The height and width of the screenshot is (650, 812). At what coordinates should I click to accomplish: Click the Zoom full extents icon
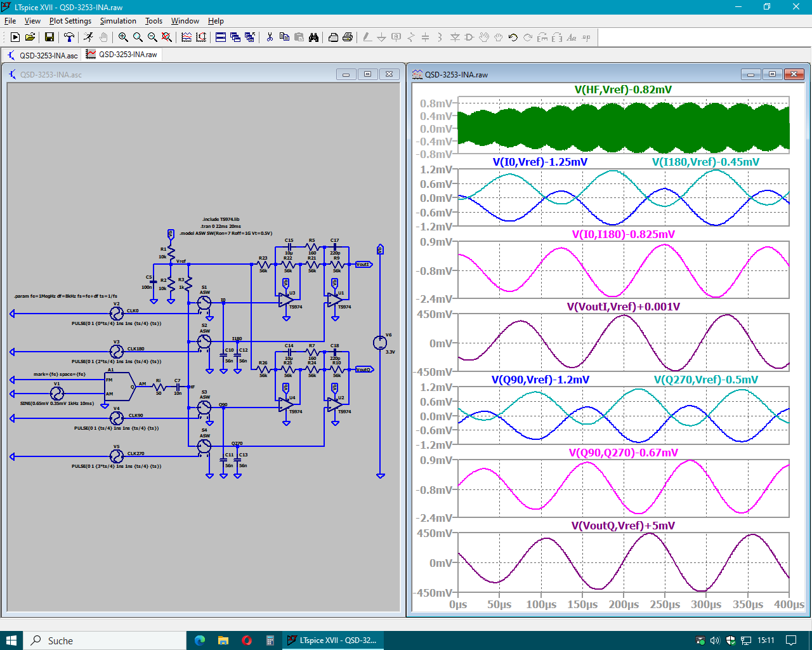tap(167, 37)
